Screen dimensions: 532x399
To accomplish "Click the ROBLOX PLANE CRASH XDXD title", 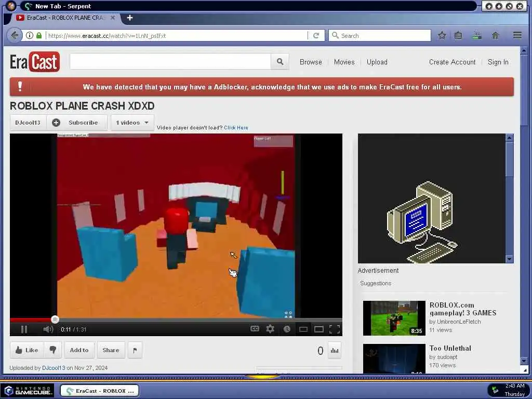I will 82,106.
